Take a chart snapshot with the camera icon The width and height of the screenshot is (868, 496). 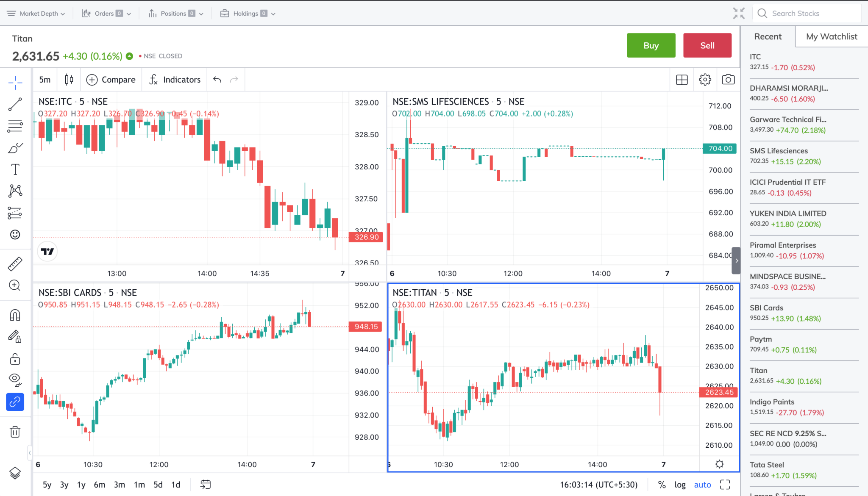pos(728,79)
